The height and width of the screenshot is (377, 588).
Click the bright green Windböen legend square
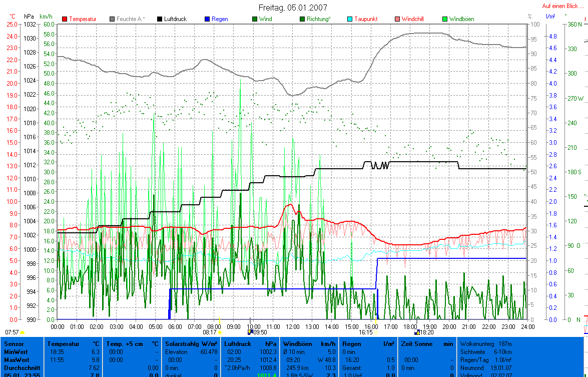tap(445, 19)
